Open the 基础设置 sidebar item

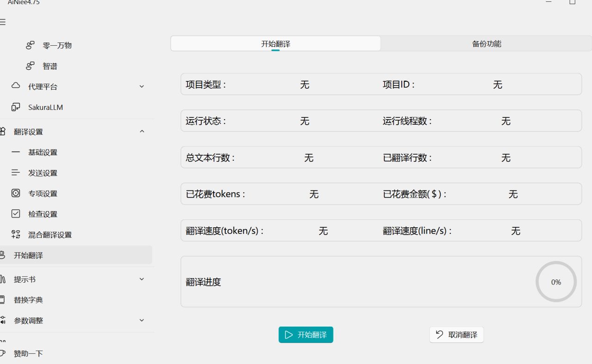pos(43,152)
